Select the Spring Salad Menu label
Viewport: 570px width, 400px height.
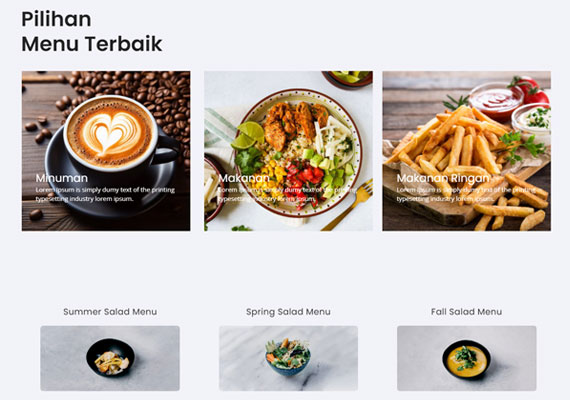pos(288,312)
